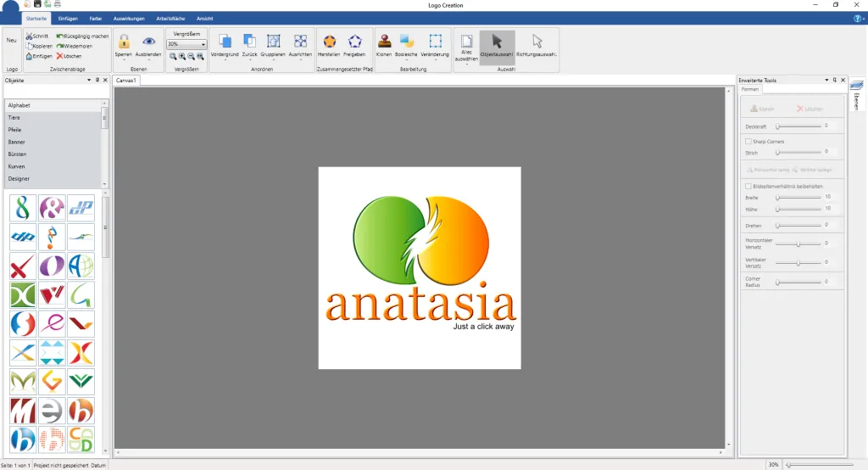The width and height of the screenshot is (868, 470).
Task: Click the save disk icon in title bar
Action: click(37, 4)
